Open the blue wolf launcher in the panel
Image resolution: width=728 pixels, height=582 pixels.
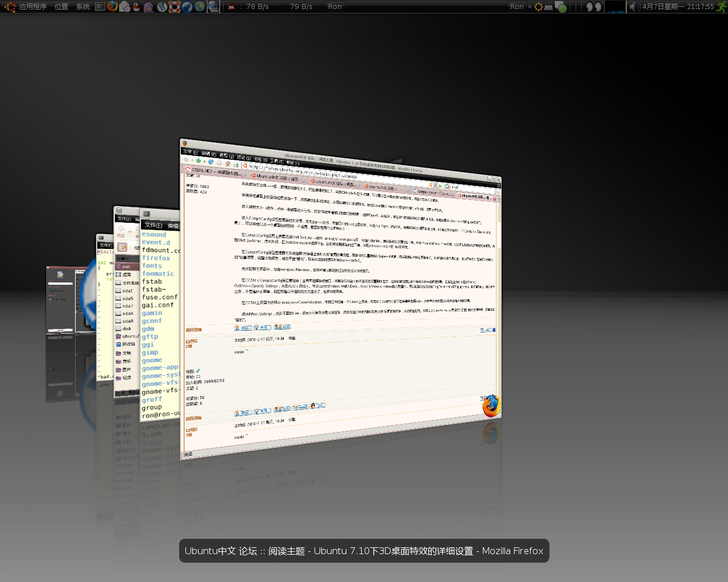click(x=187, y=7)
